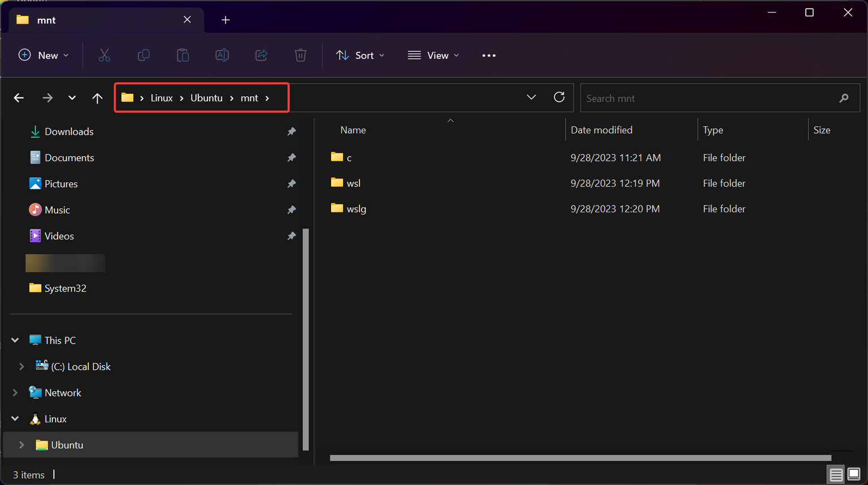Click the Copy icon in the toolbar
This screenshot has height=485, width=868.
coord(144,55)
